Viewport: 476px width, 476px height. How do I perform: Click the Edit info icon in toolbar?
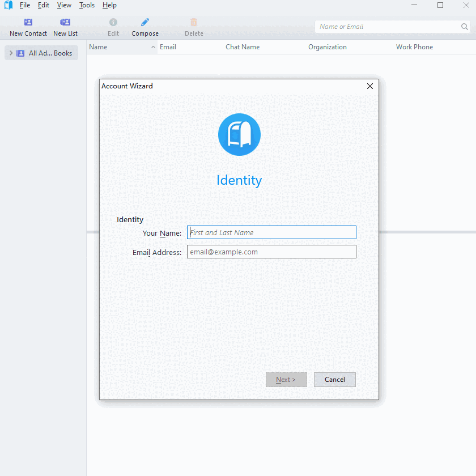pos(113,23)
